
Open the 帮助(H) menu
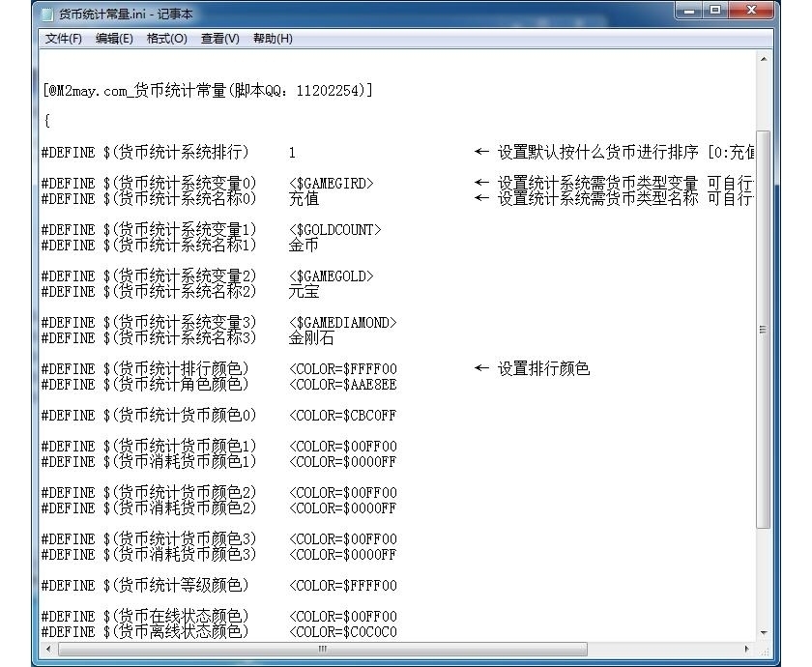[273, 39]
